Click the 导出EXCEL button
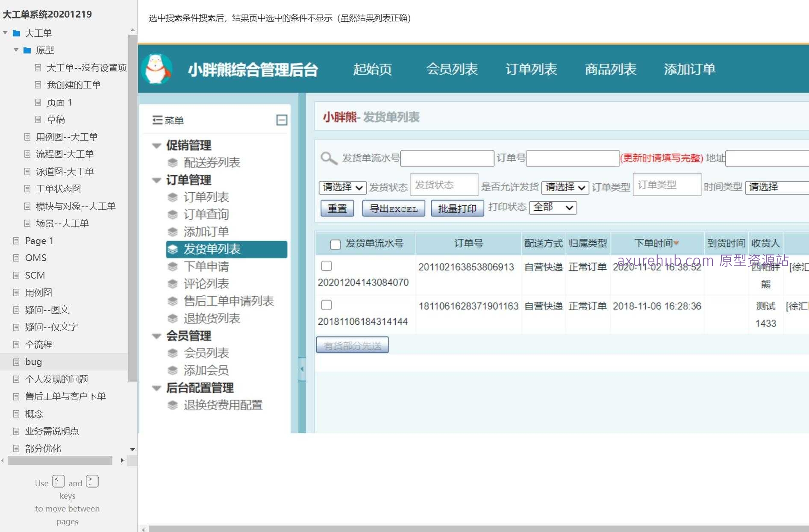This screenshot has width=809, height=532. click(x=393, y=209)
